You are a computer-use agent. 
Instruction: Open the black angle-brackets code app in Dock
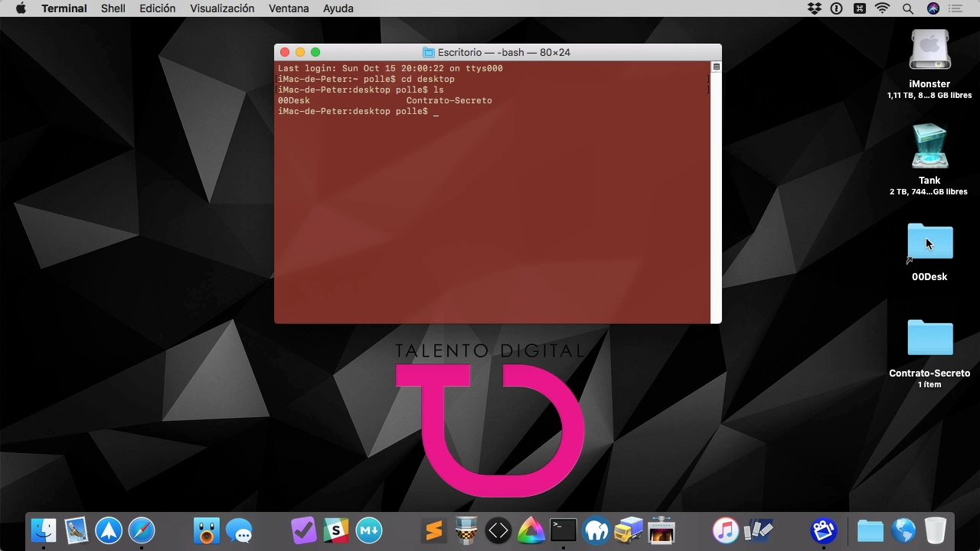[498, 530]
